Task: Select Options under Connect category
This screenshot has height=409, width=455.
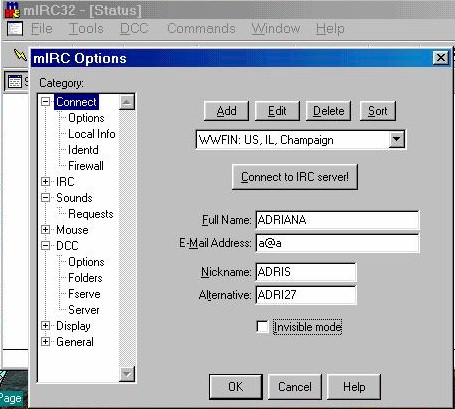Action: pyautogui.click(x=86, y=118)
